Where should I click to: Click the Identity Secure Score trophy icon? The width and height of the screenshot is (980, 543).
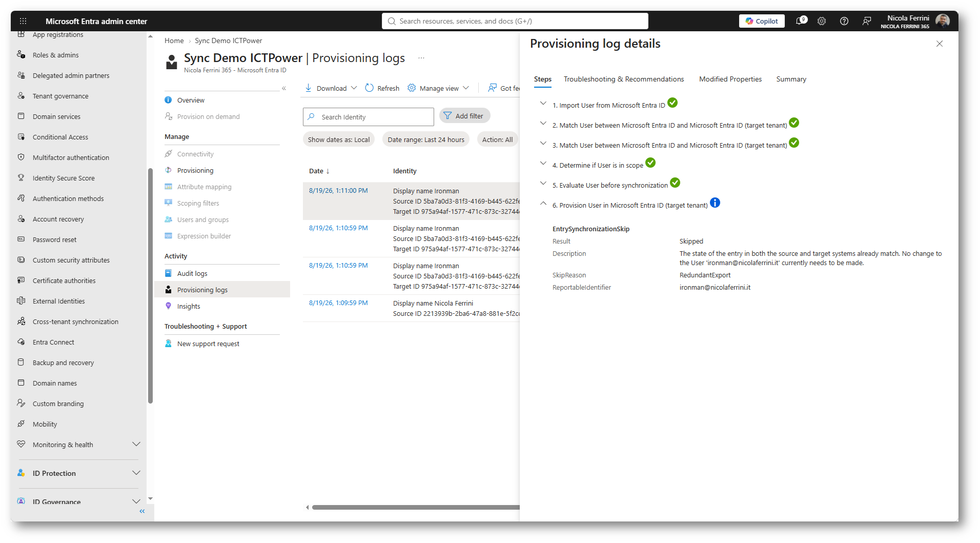tap(21, 177)
